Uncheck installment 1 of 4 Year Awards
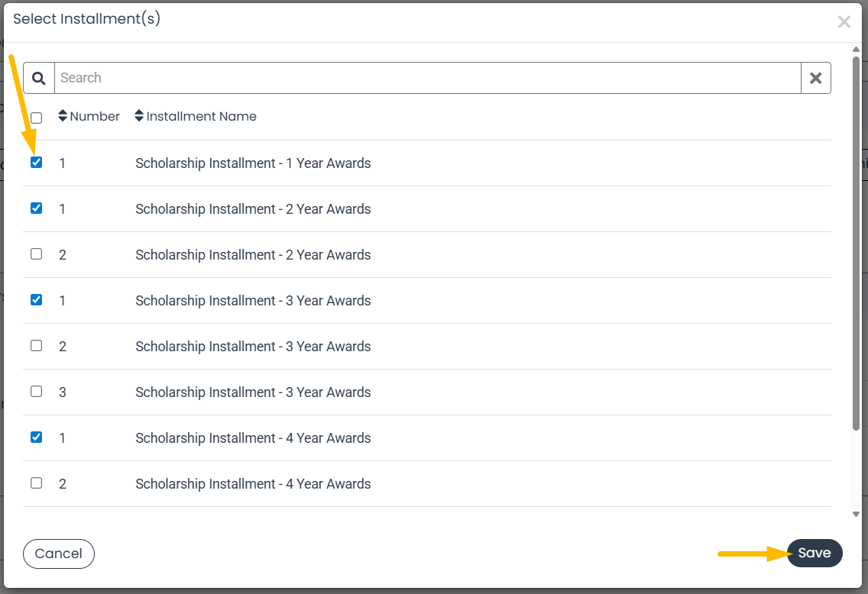The image size is (868, 594). [x=37, y=438]
